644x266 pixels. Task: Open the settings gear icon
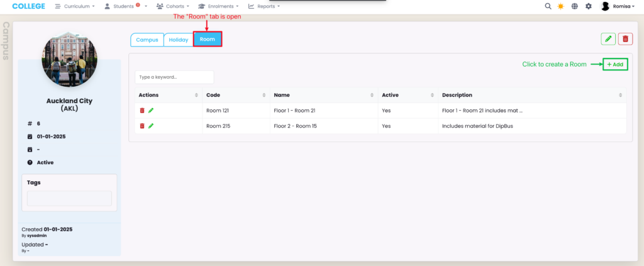[589, 6]
